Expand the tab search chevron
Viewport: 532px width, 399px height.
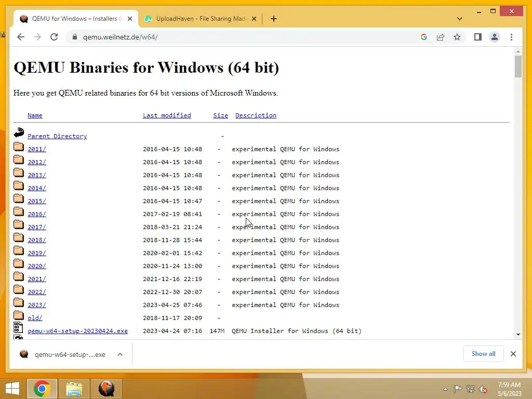pyautogui.click(x=460, y=19)
